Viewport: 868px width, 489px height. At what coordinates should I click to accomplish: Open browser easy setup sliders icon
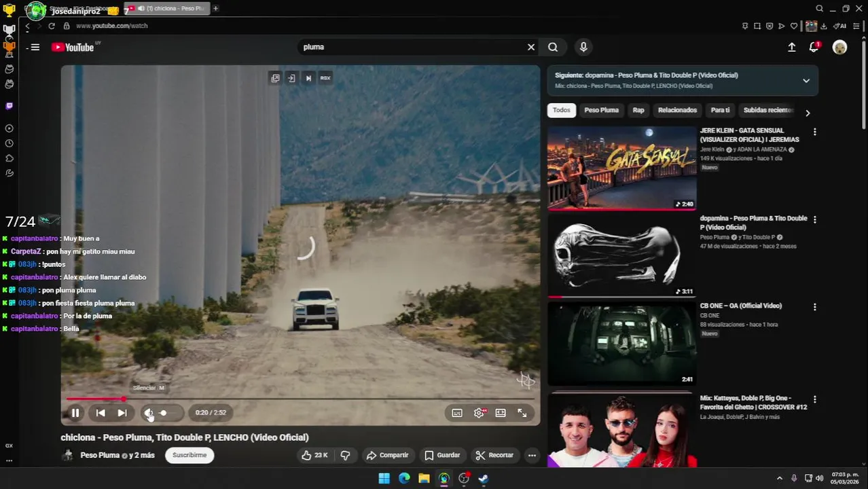point(856,26)
